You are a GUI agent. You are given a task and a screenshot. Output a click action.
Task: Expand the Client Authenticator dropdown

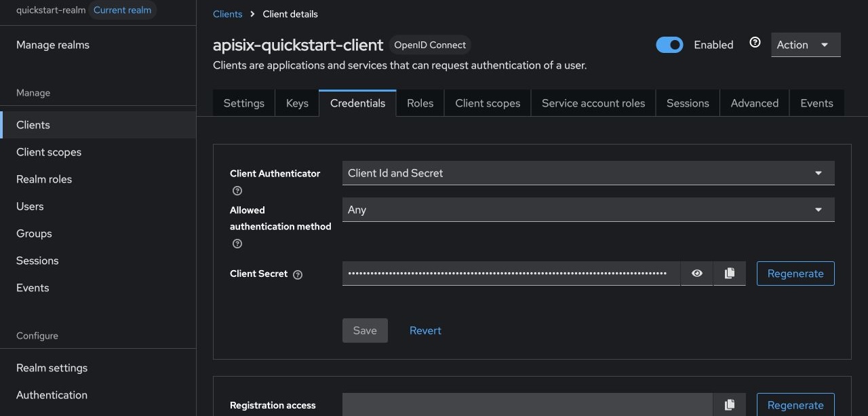588,173
